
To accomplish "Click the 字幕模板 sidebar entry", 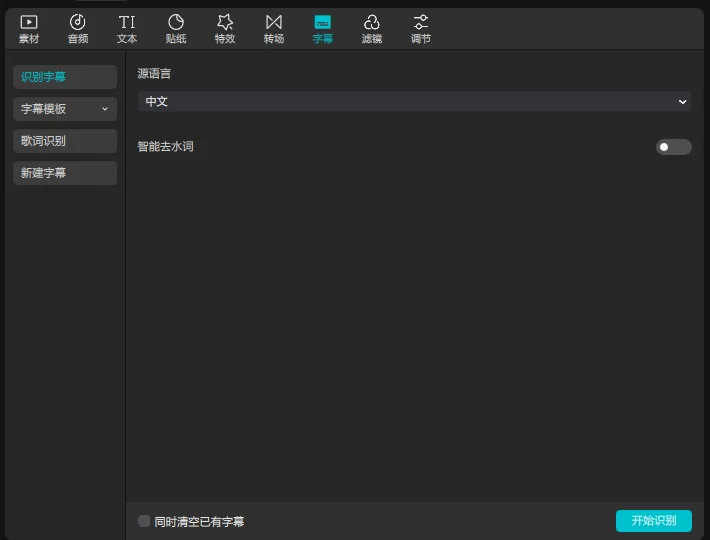I will click(65, 109).
